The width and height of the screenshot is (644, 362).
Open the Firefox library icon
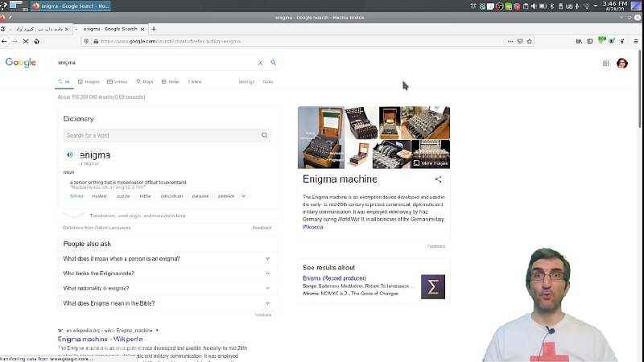coord(579,41)
